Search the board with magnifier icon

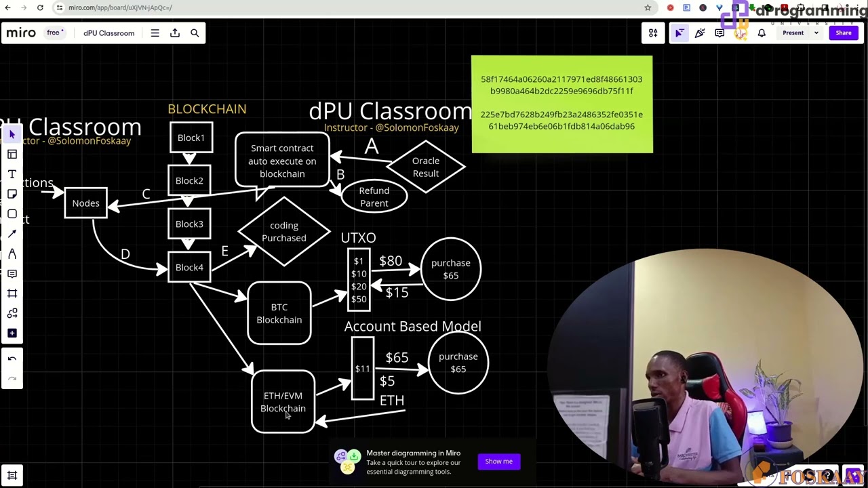click(195, 33)
